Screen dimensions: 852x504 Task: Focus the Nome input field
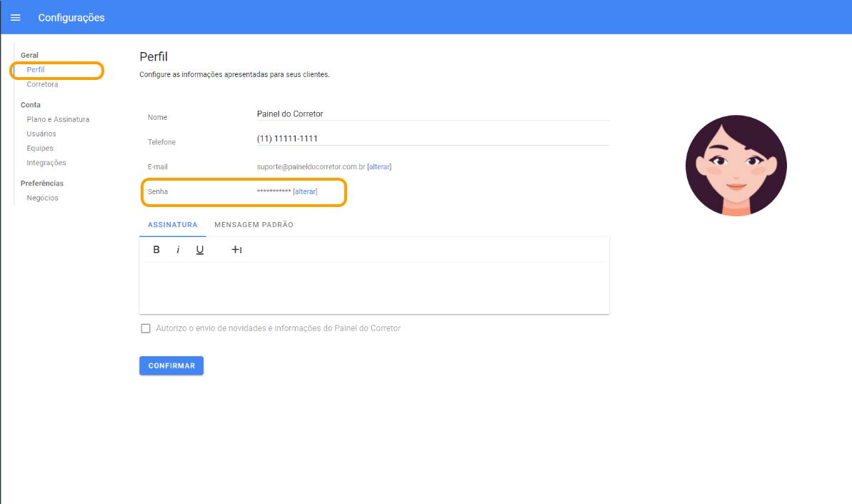coord(433,114)
